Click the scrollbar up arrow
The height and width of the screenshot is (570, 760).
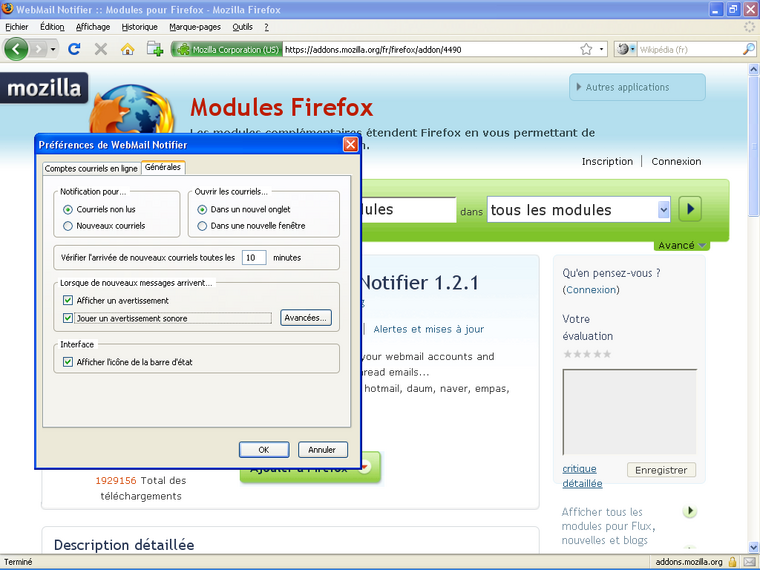click(754, 70)
